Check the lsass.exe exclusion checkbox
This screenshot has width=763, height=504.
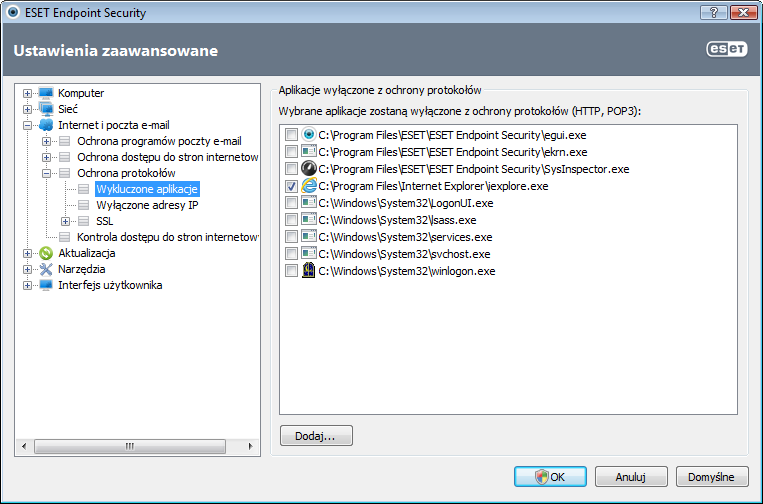pos(291,220)
